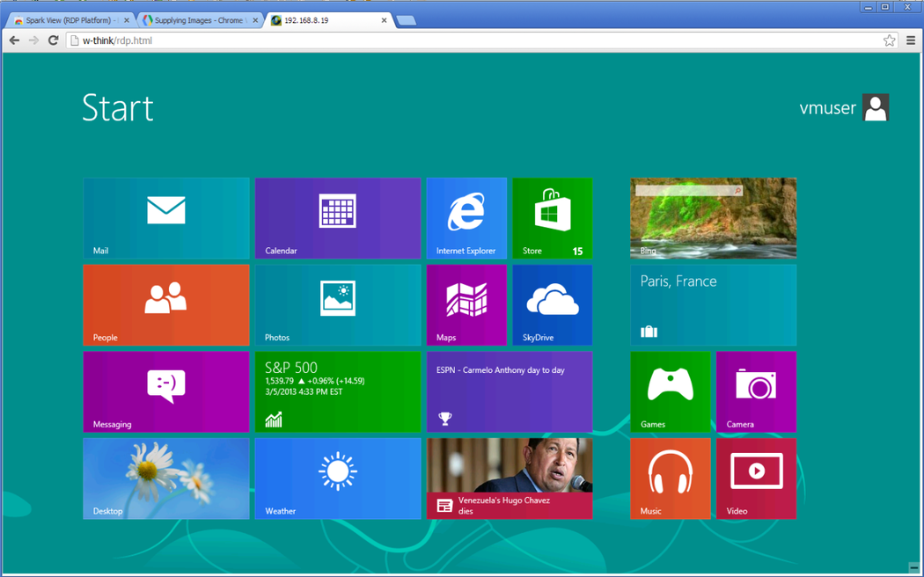The width and height of the screenshot is (924, 577).
Task: Open the Video tile
Action: 756,478
